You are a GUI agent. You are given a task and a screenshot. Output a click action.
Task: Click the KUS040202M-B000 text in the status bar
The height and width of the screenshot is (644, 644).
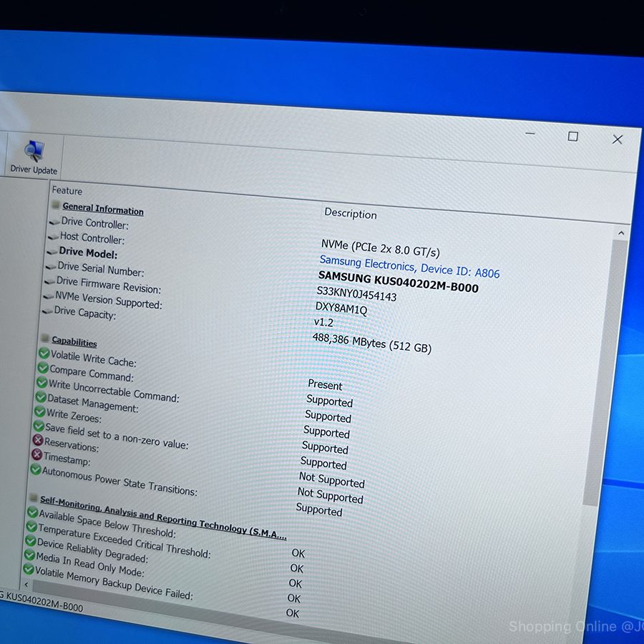44,602
